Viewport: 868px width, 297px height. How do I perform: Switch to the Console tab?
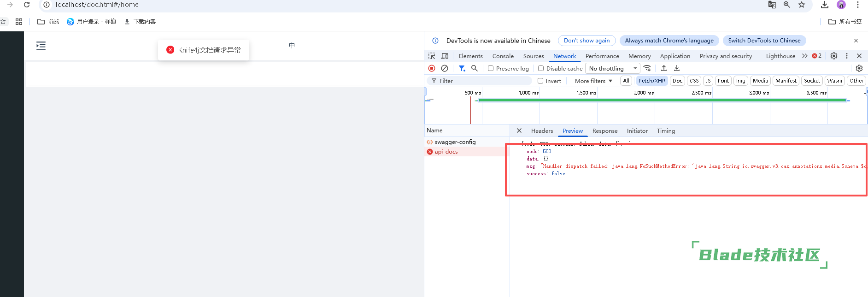tap(503, 56)
